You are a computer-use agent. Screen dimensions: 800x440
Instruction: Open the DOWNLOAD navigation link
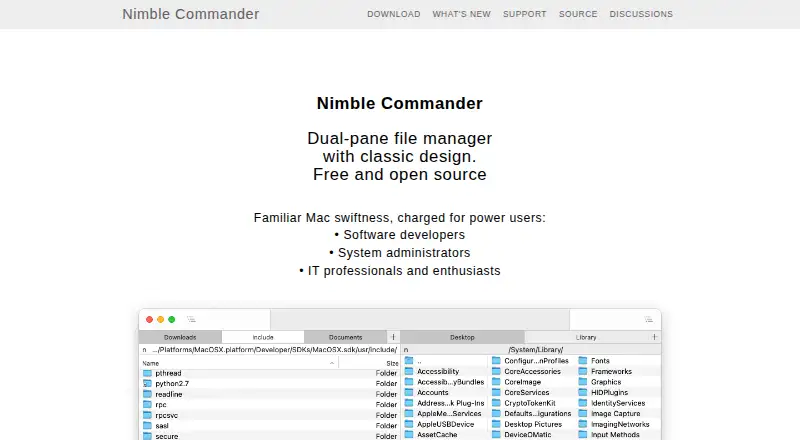(394, 14)
